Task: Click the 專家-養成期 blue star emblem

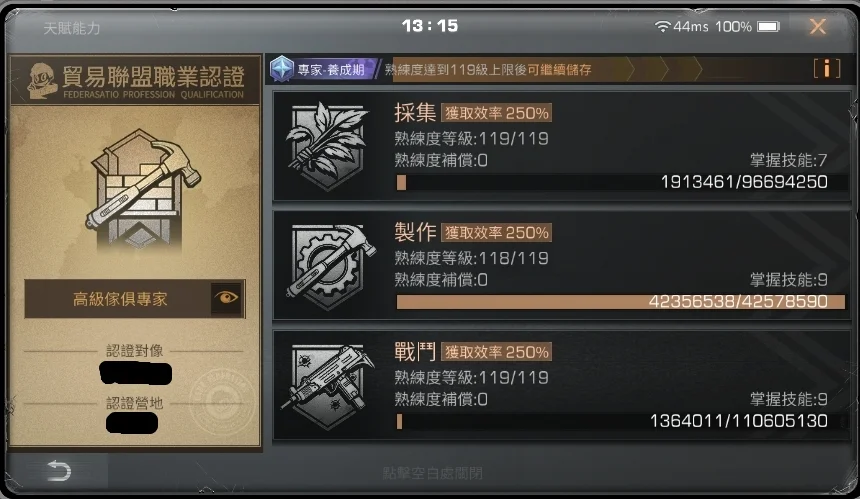Action: point(282,69)
